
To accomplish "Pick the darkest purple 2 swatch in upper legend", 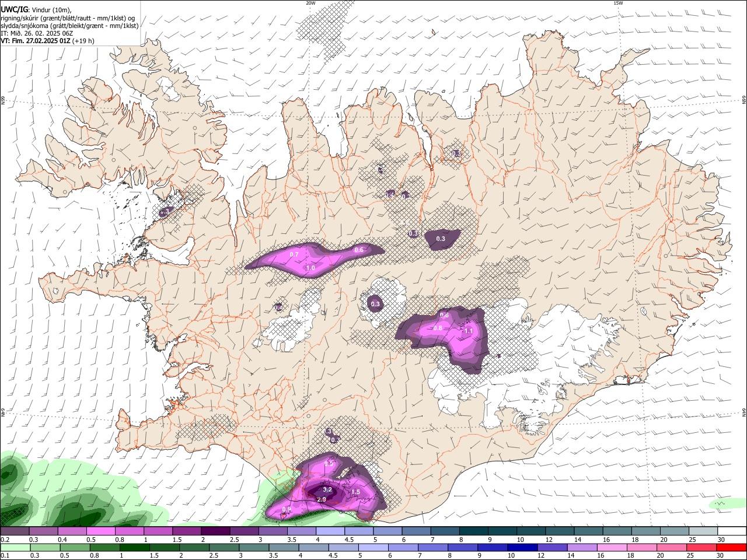I will click(x=215, y=531).
